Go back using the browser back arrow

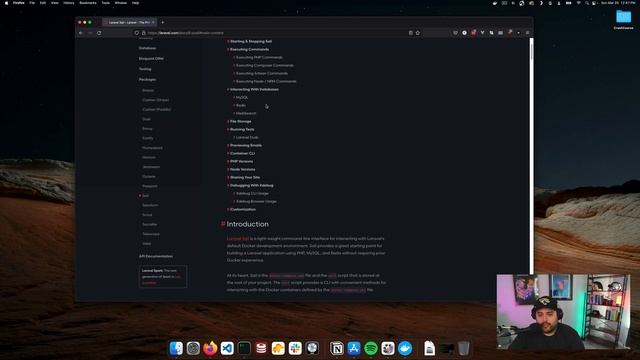click(81, 33)
